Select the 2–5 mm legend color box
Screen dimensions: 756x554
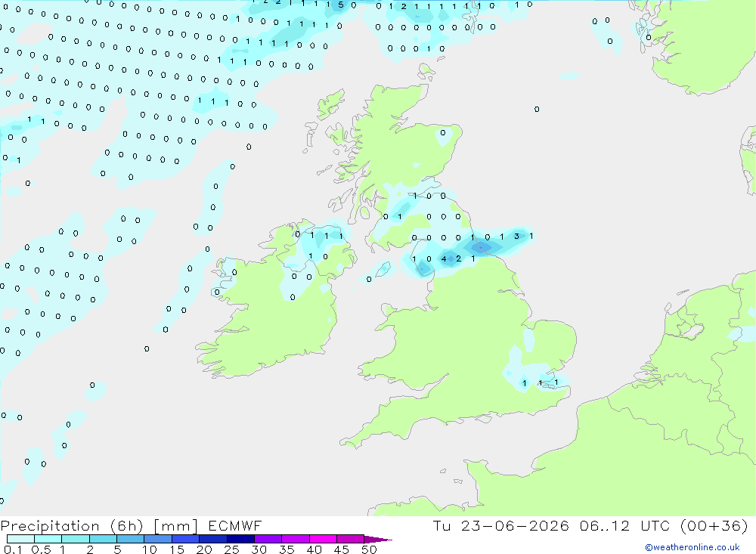coord(103,539)
